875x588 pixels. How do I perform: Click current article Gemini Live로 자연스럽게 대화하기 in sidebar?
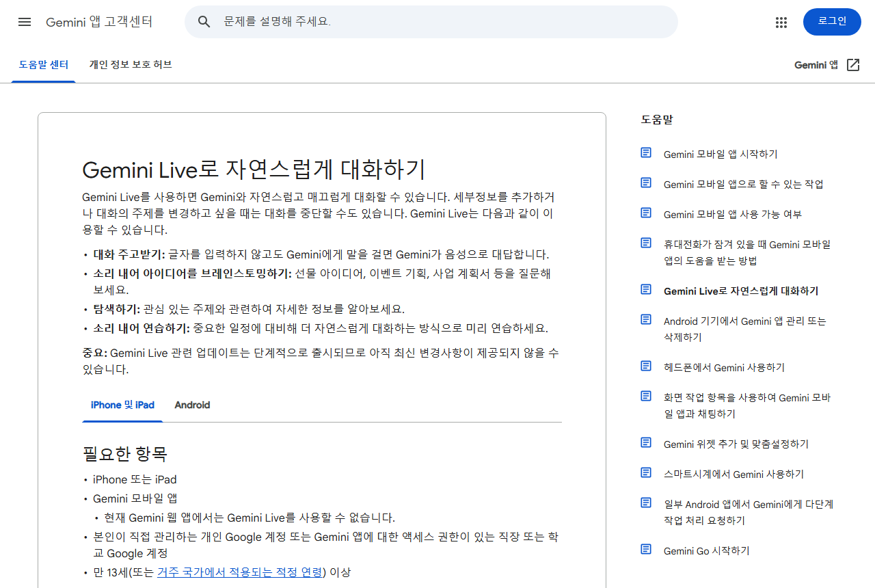741,291
